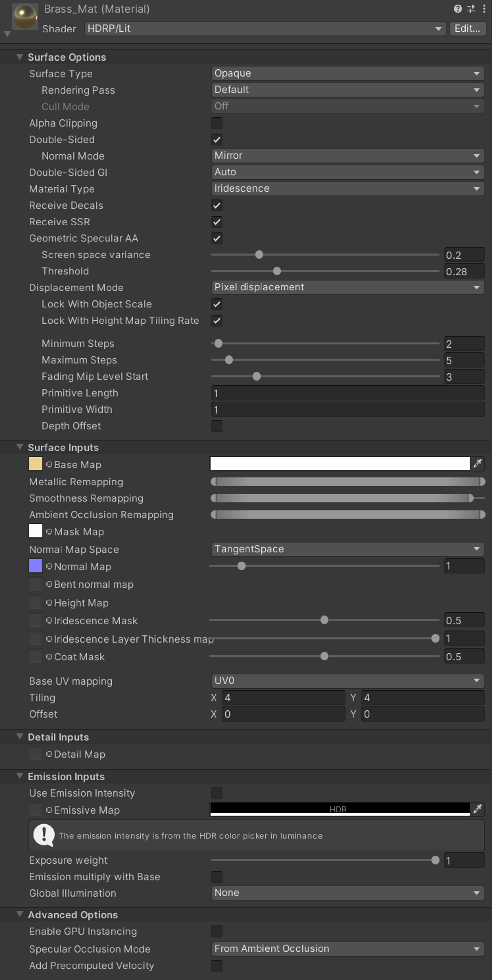This screenshot has height=980, width=492.
Task: Click the Brass_Mat material preview sphere
Action: coord(25,16)
